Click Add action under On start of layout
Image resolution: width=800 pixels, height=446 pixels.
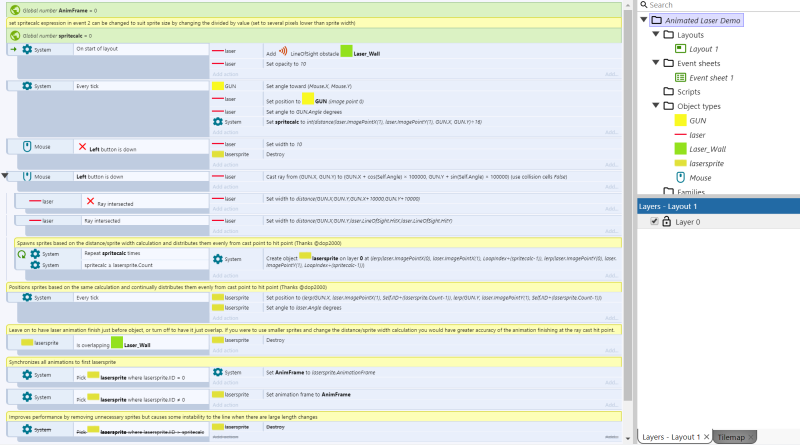tap(225, 74)
